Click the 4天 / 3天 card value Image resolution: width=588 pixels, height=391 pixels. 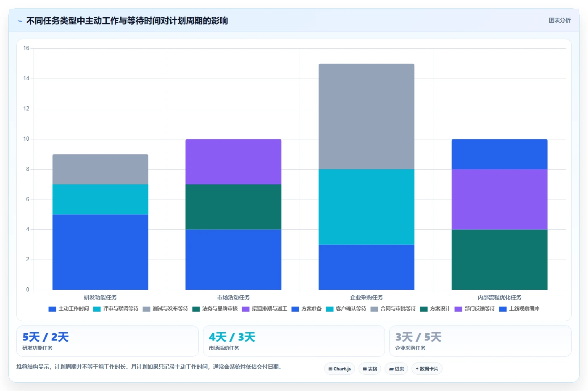pos(232,337)
